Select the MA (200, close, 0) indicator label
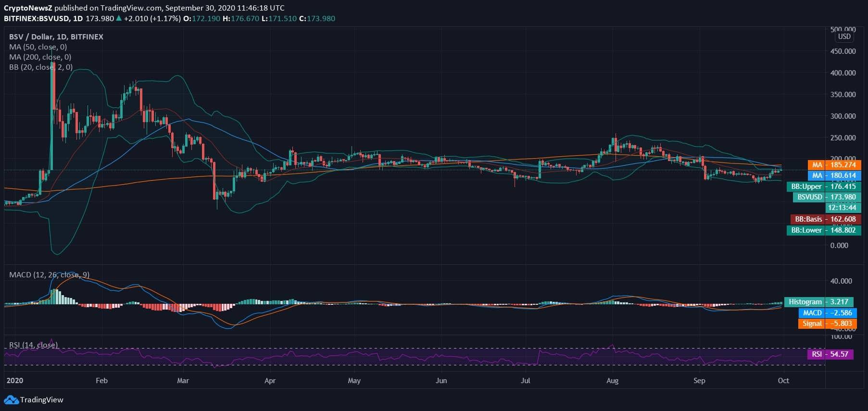This screenshot has width=868, height=411. [40, 57]
